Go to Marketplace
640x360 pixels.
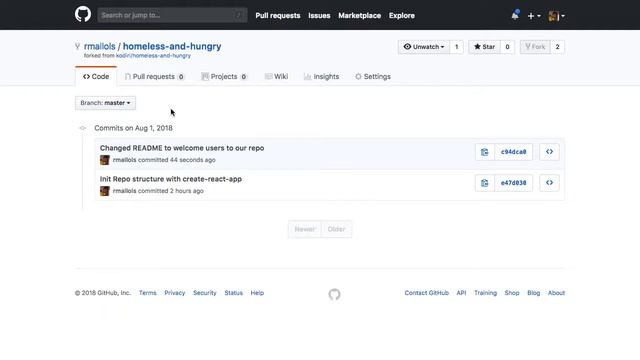(x=360, y=16)
